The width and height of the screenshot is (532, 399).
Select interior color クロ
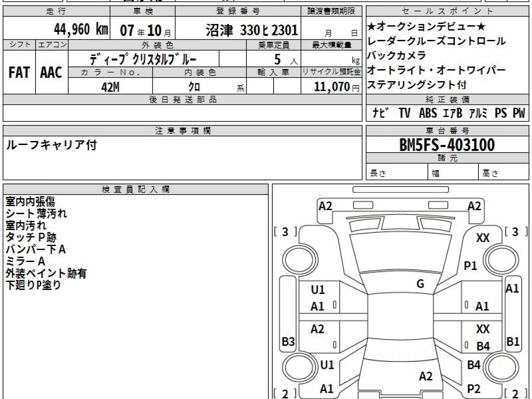194,87
